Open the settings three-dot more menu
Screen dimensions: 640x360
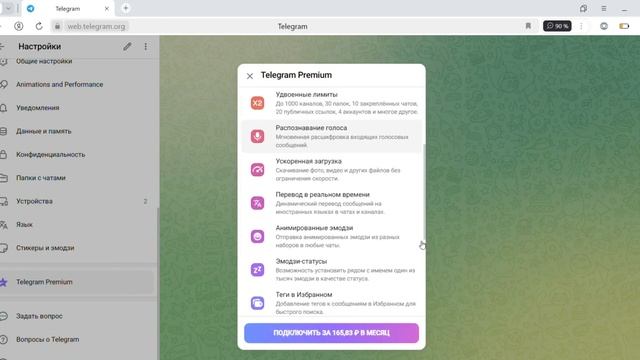pos(146,47)
